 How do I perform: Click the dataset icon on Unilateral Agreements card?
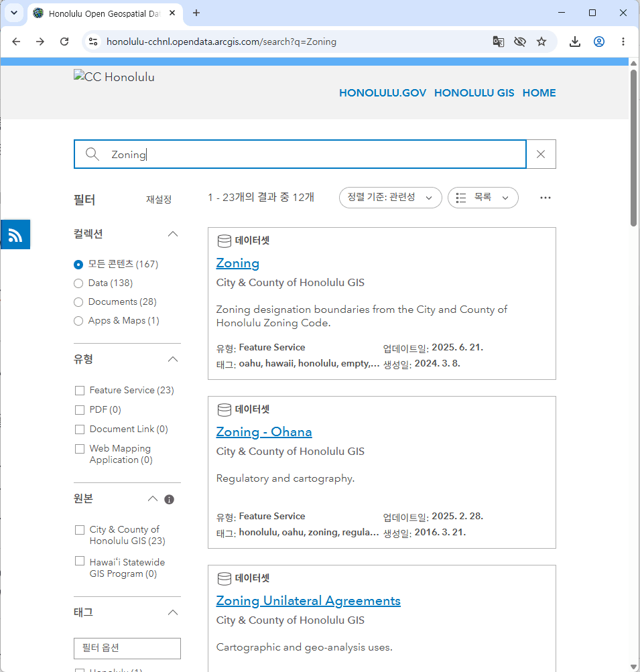coord(225,579)
